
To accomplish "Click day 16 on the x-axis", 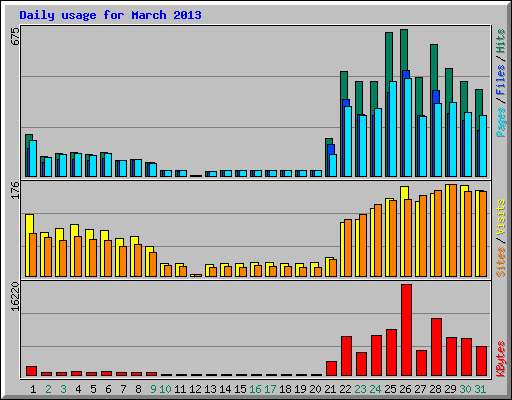I will pyautogui.click(x=255, y=389).
